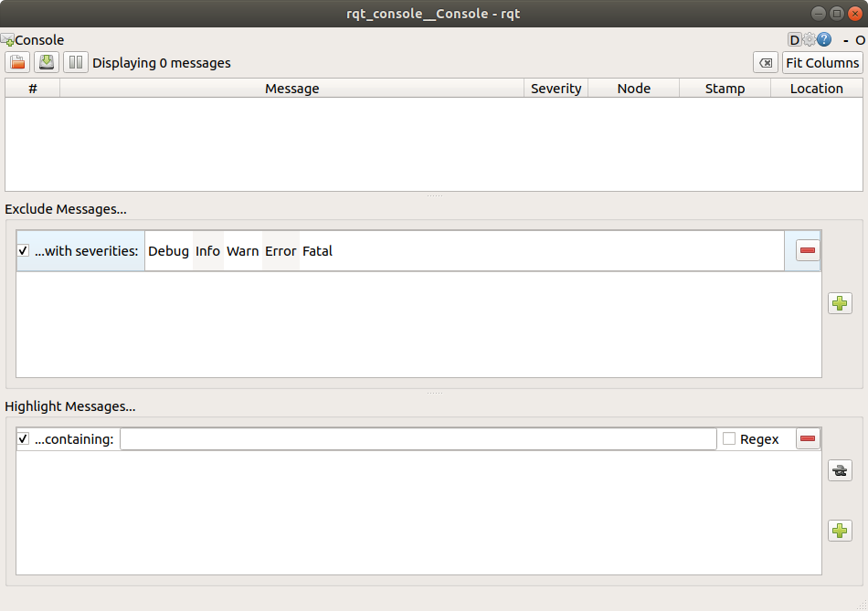Uncheck the '...containing' highlight filter checkbox

24,439
